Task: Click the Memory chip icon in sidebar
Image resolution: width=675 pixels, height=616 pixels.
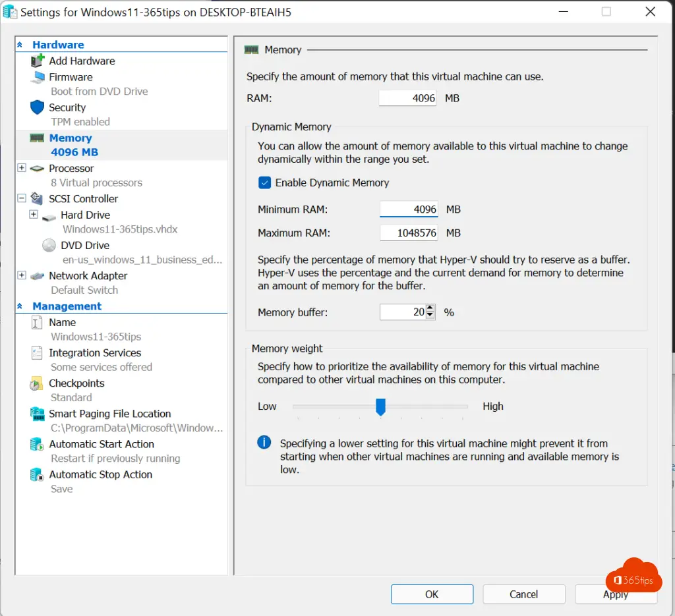Action: tap(37, 138)
